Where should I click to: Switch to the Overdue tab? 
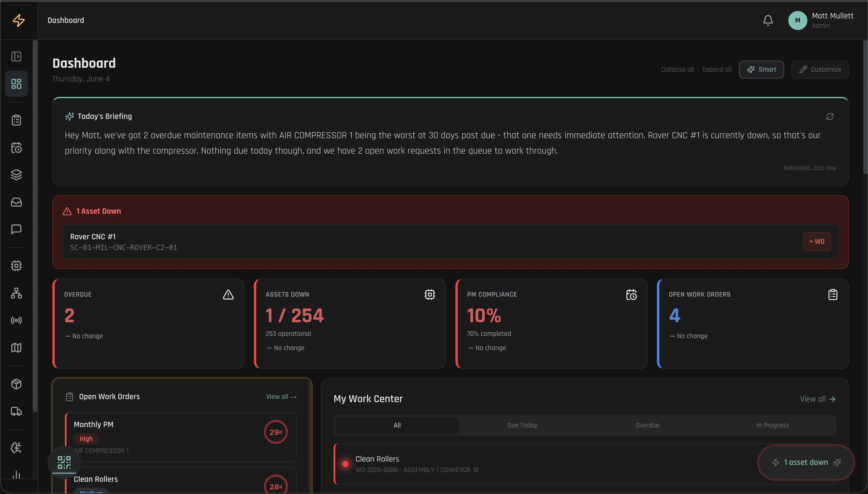(x=647, y=425)
